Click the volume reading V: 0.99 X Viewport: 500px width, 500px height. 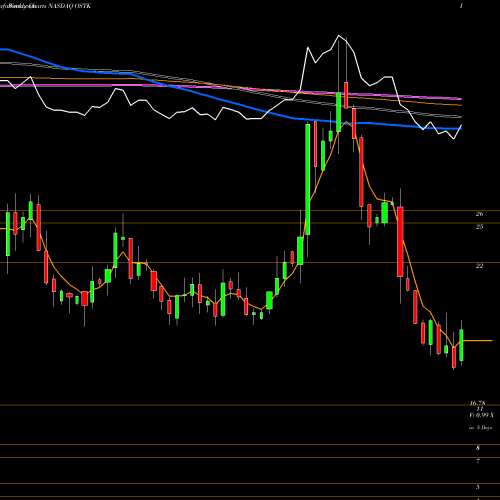tap(481, 415)
